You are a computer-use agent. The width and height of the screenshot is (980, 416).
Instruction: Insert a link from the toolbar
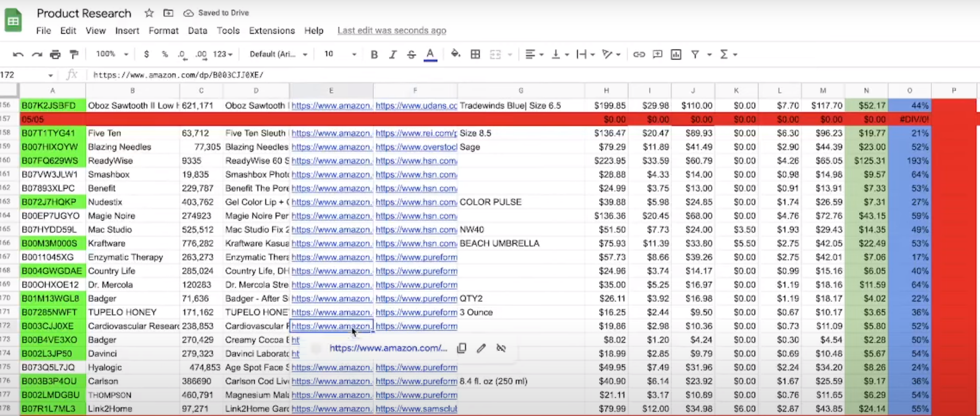tap(639, 55)
